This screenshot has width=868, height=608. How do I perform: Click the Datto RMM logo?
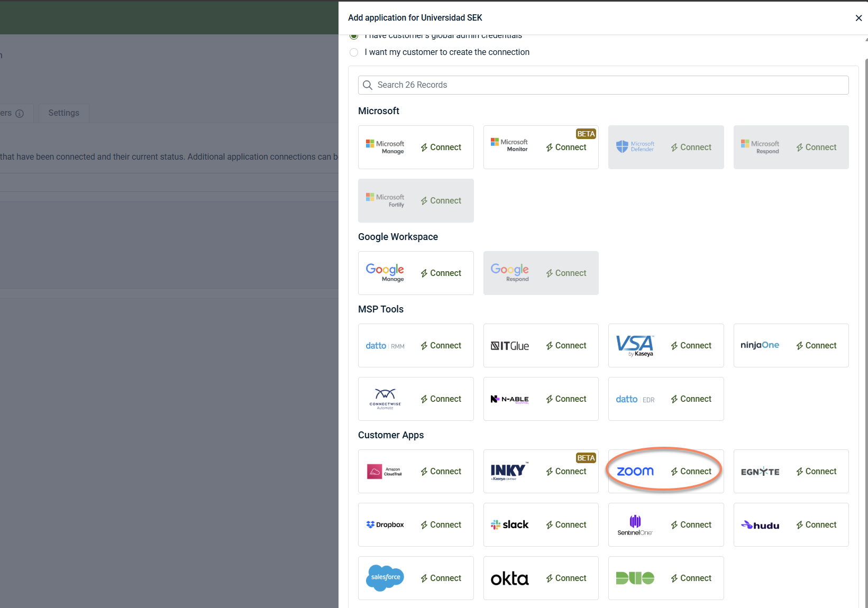[x=385, y=346]
